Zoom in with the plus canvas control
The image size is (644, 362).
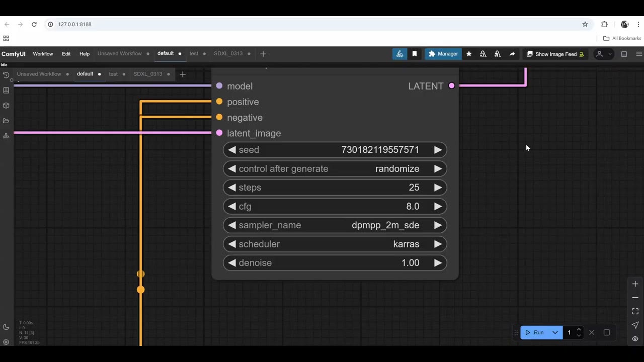[x=635, y=284]
